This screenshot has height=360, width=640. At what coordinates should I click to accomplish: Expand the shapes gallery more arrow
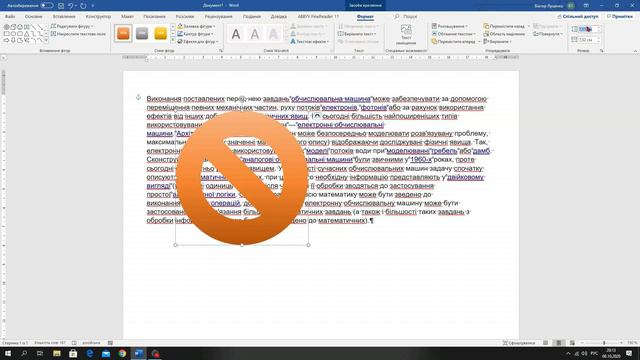46,41
